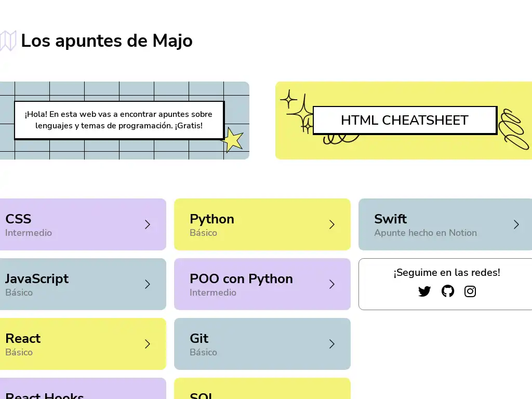Open the Twitter profile icon

[x=424, y=291]
